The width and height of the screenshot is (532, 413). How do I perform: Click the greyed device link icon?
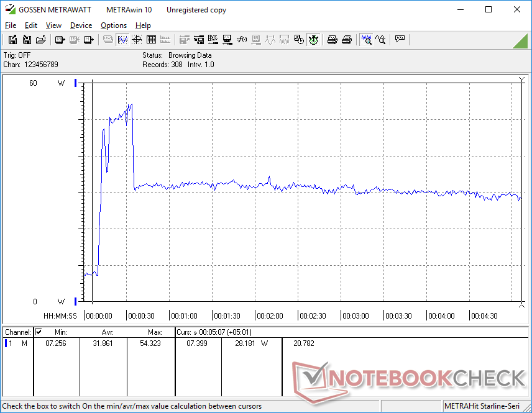point(256,40)
